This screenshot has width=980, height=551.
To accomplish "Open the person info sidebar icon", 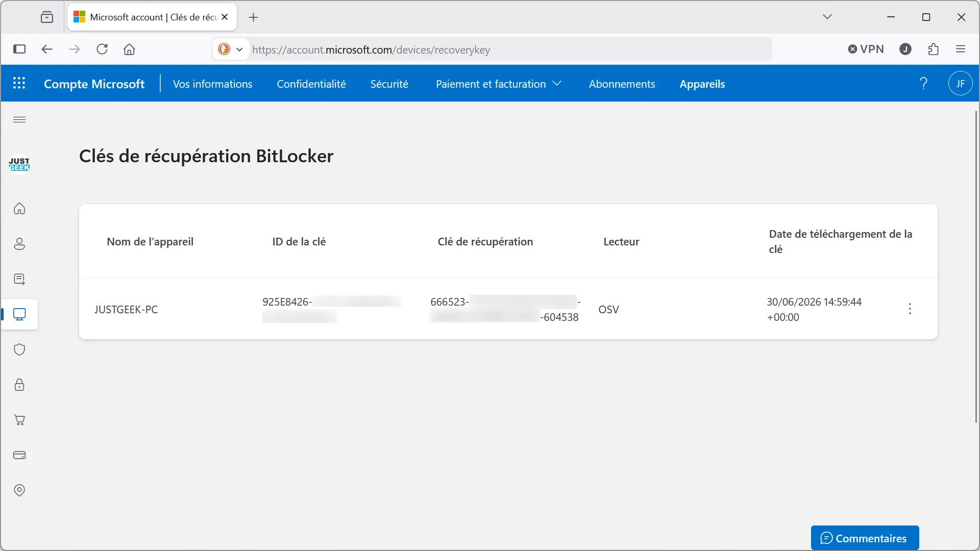I will tap(19, 244).
